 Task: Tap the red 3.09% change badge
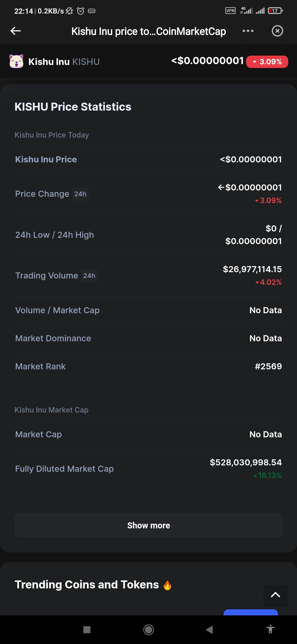267,62
